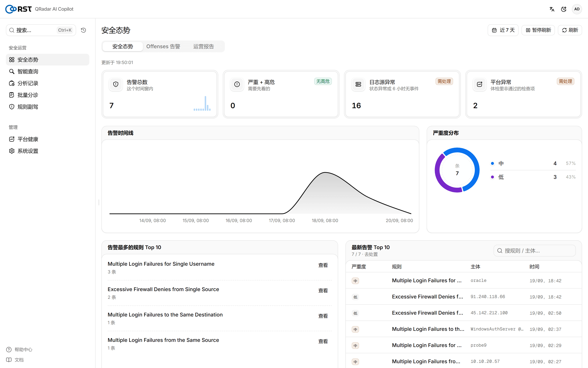The height and width of the screenshot is (368, 588).
Task: Focus the 搜规则 / 主体 search box
Action: pos(535,251)
